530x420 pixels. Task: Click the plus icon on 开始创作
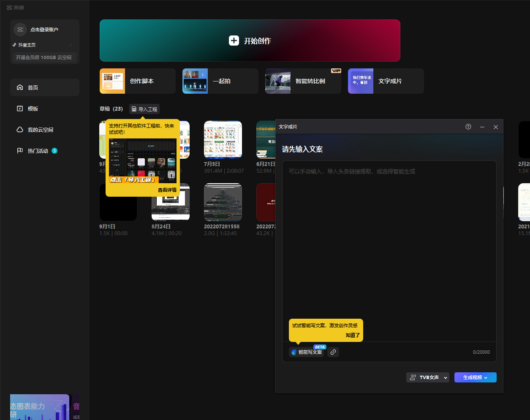click(234, 41)
